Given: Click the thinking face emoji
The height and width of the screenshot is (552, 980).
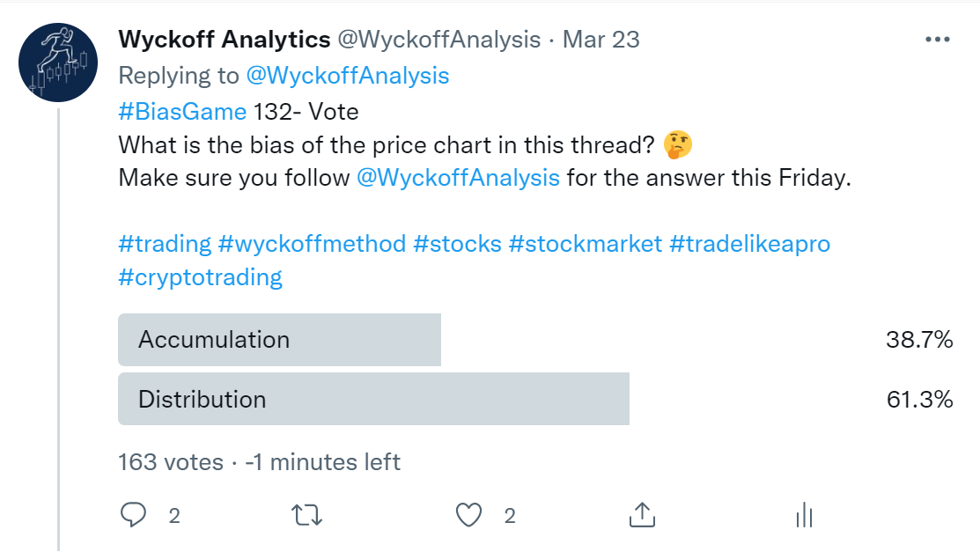Looking at the screenshot, I should click(677, 145).
